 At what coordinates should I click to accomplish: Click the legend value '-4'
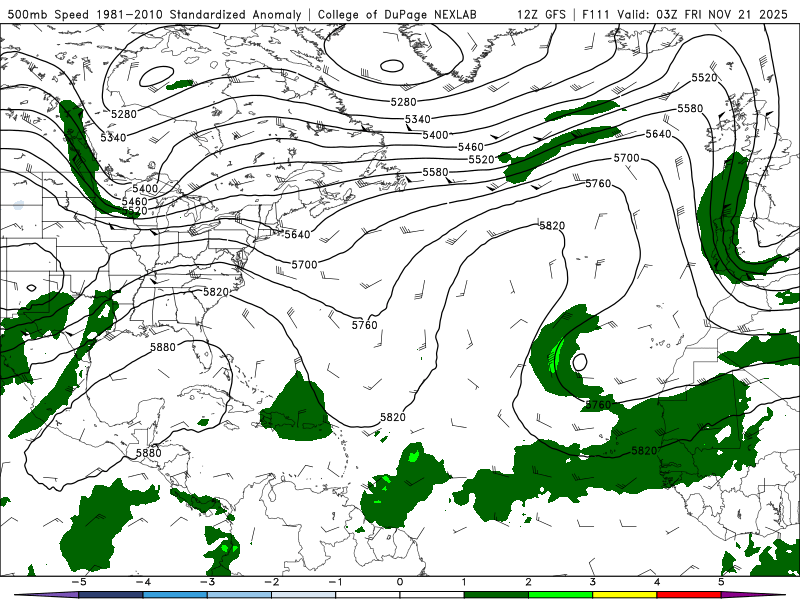click(x=143, y=582)
